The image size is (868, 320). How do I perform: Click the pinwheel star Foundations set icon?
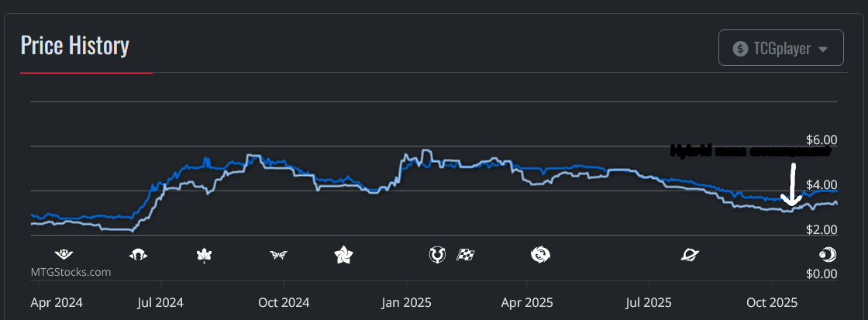click(343, 255)
